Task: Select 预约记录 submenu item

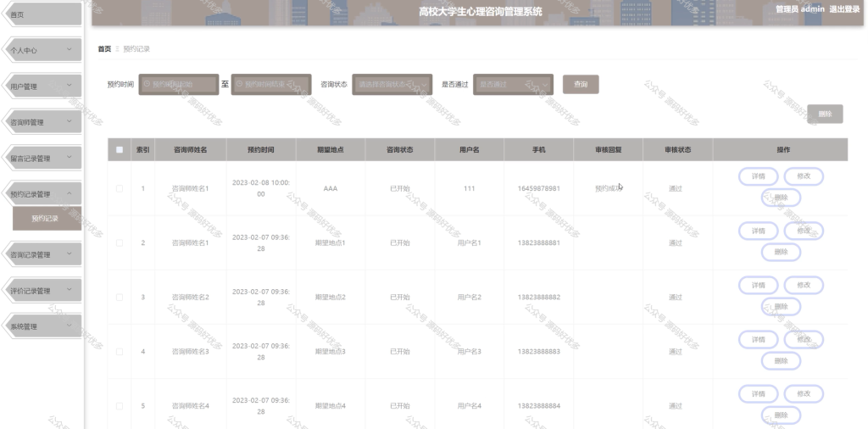Action: tap(47, 218)
